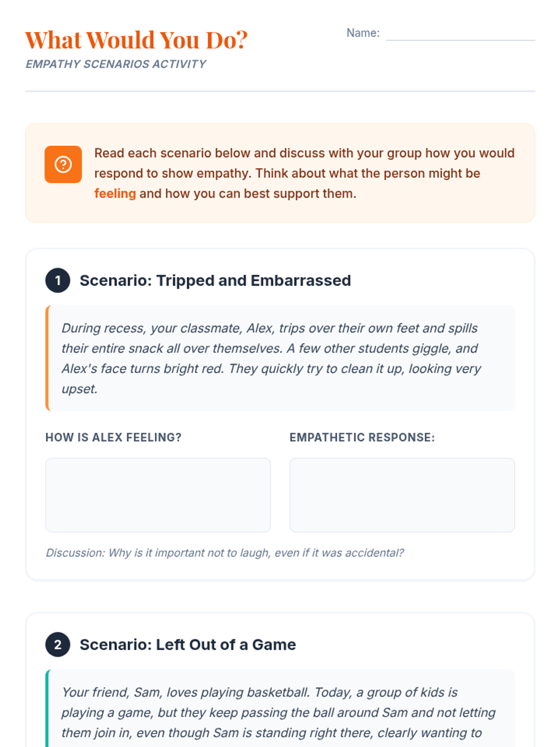Image resolution: width=560 pixels, height=747 pixels.
Task: Click the orange accent bar beside scenario 1
Action: click(48, 359)
